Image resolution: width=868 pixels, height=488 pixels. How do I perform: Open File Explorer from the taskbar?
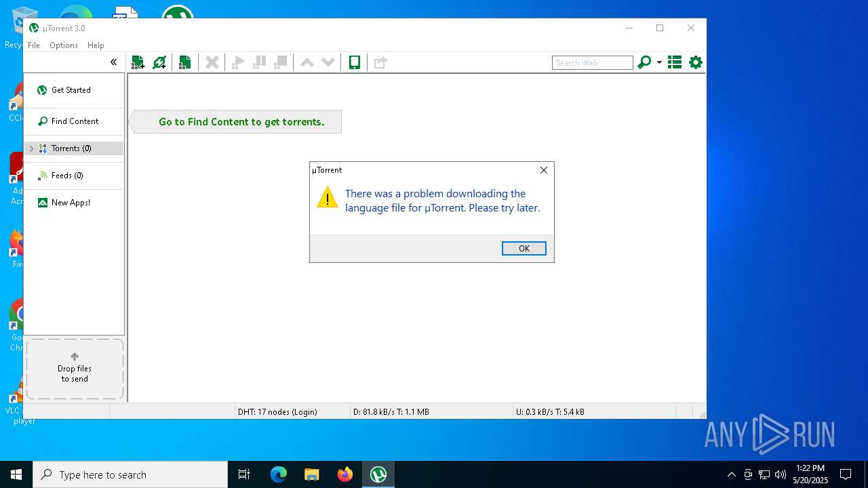pyautogui.click(x=311, y=474)
